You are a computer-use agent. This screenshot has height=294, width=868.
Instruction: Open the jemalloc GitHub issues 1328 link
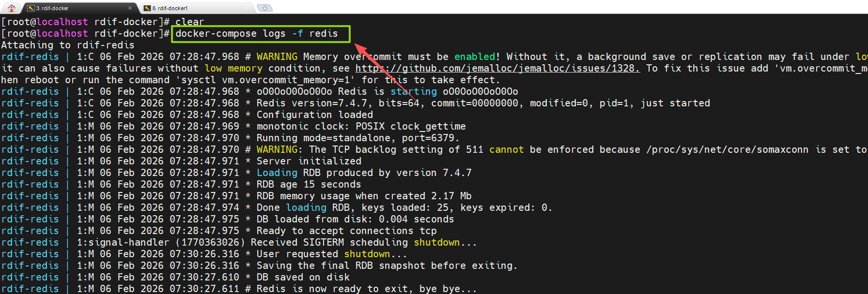[497, 68]
